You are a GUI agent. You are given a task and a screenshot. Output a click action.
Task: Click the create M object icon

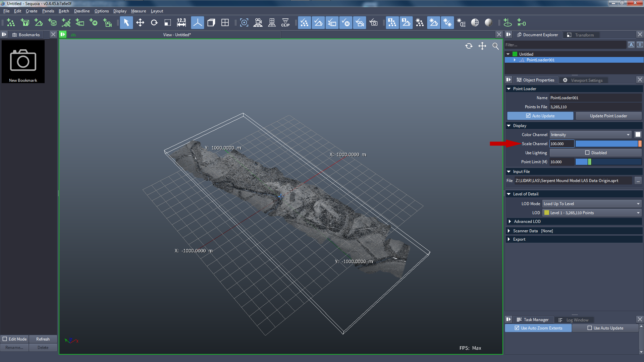point(94,23)
